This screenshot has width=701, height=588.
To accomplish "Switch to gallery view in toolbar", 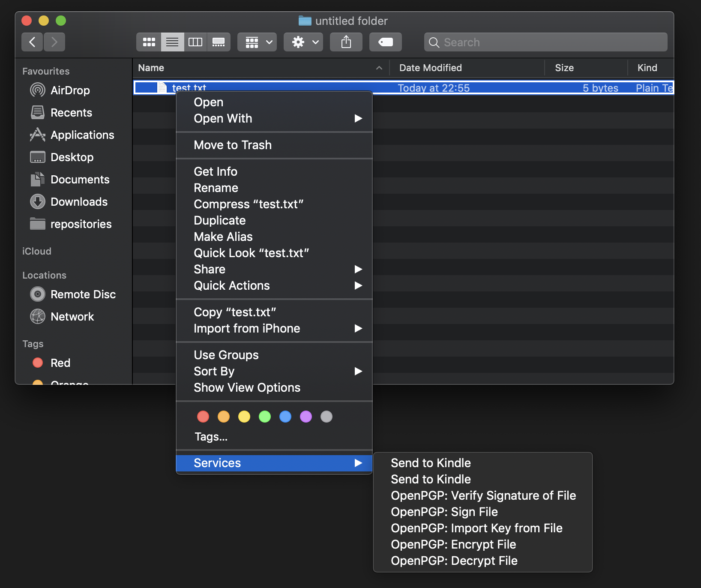I will tap(219, 42).
